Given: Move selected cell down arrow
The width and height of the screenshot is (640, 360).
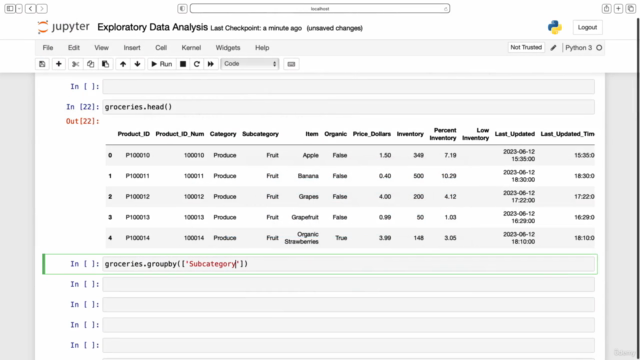Looking at the screenshot, I should tap(138, 64).
